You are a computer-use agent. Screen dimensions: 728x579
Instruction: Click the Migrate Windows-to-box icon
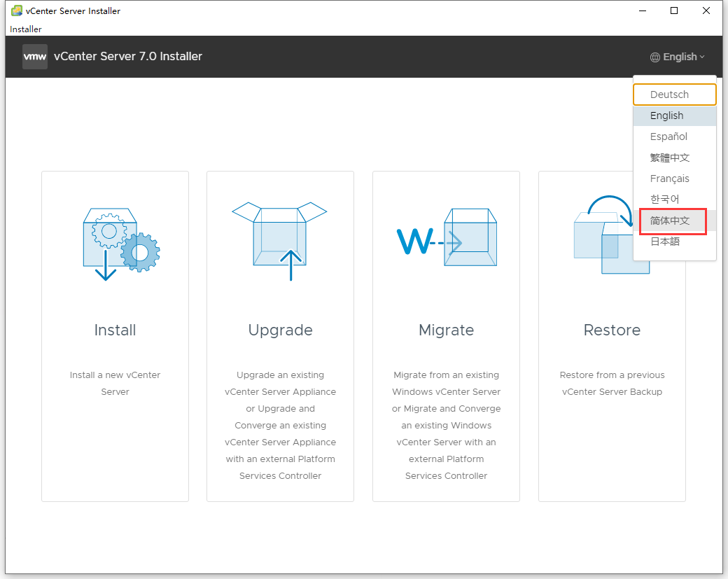pos(447,237)
